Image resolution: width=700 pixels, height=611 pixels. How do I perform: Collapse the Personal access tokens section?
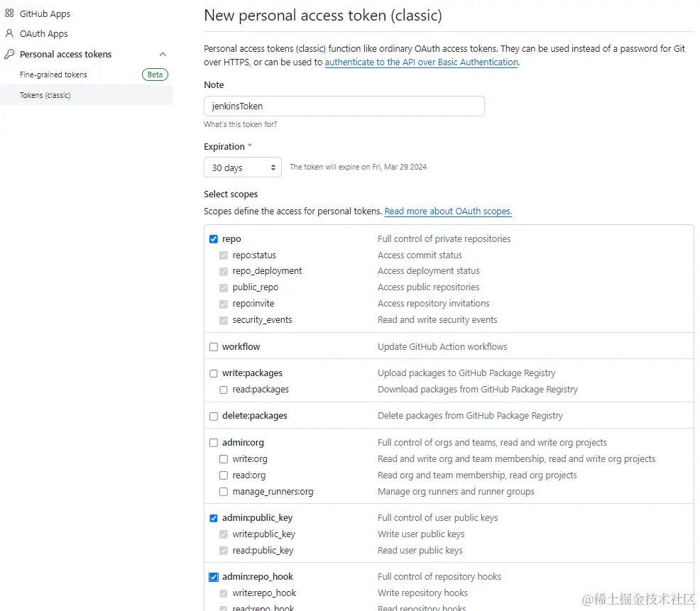click(x=163, y=55)
